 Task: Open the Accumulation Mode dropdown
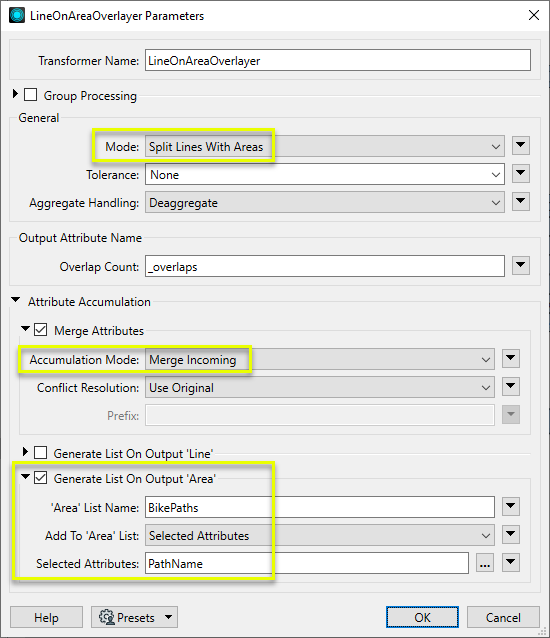[x=320, y=360]
